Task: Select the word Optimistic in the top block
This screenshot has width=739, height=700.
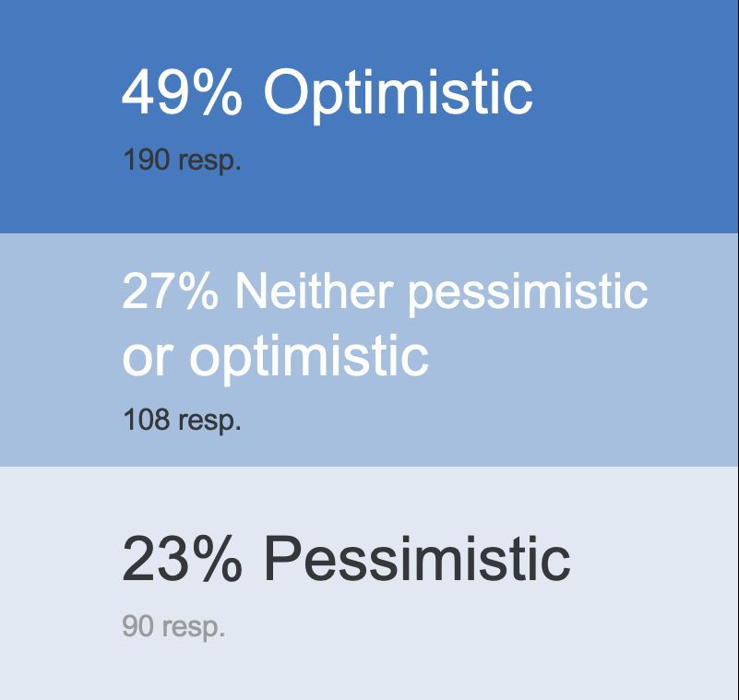Action: [399, 96]
